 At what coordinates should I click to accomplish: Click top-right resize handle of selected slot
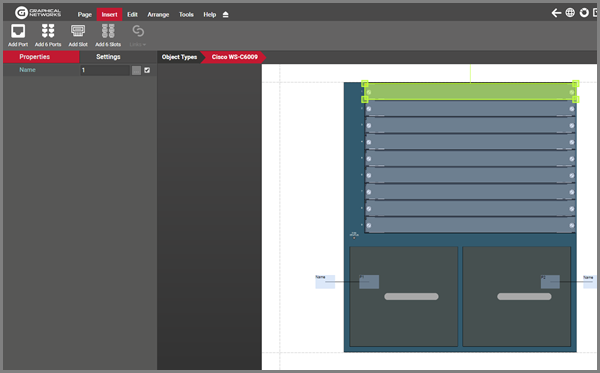[576, 83]
